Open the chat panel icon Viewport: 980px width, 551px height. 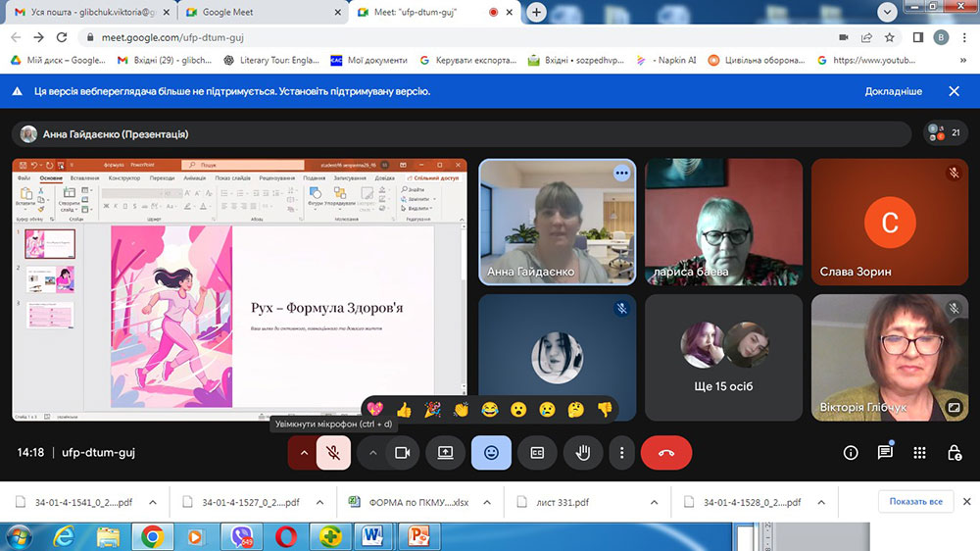pyautogui.click(x=885, y=453)
